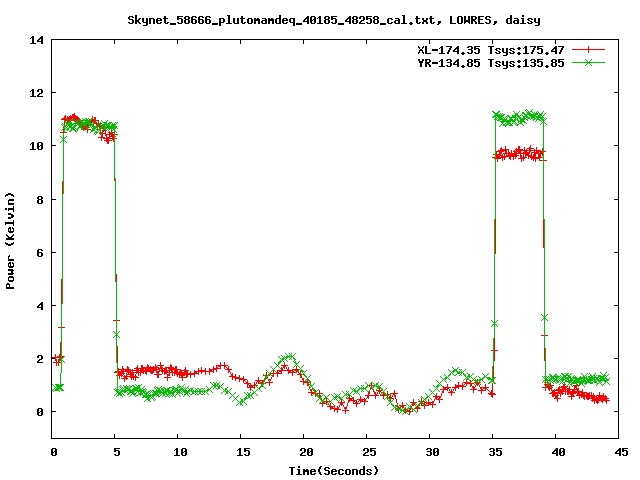Select the XL-174.35 Tsys:175.47 legend entry

[x=491, y=50]
